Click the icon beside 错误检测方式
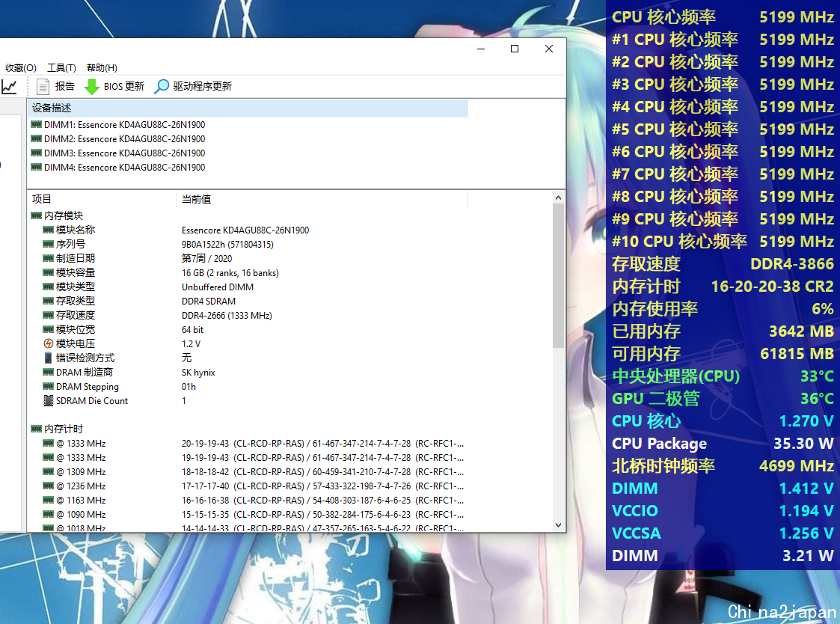This screenshot has height=624, width=840. 48,358
